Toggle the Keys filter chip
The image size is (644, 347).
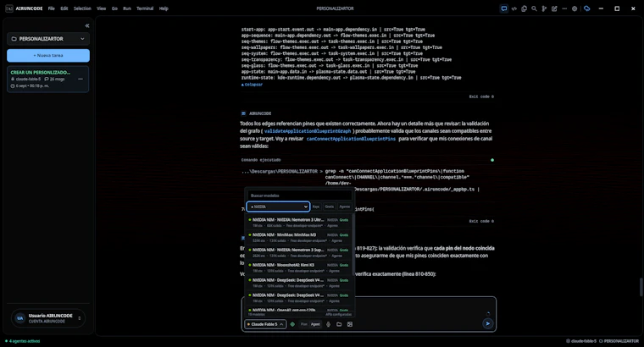(316, 207)
